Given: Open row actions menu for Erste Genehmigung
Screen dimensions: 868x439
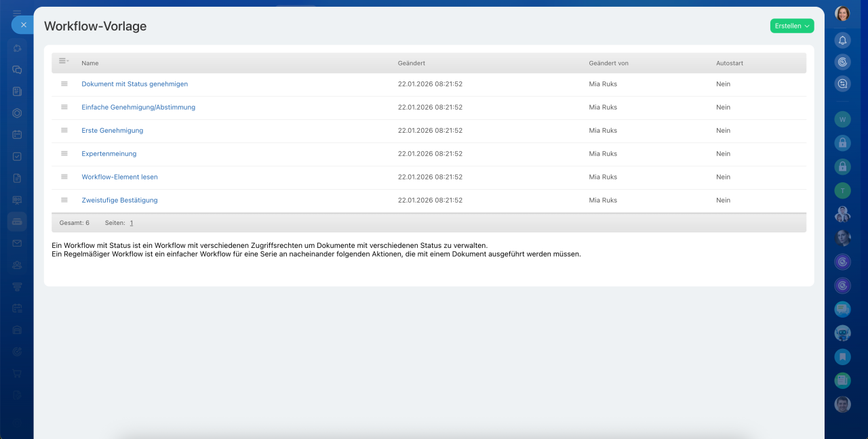Looking at the screenshot, I should (x=64, y=130).
